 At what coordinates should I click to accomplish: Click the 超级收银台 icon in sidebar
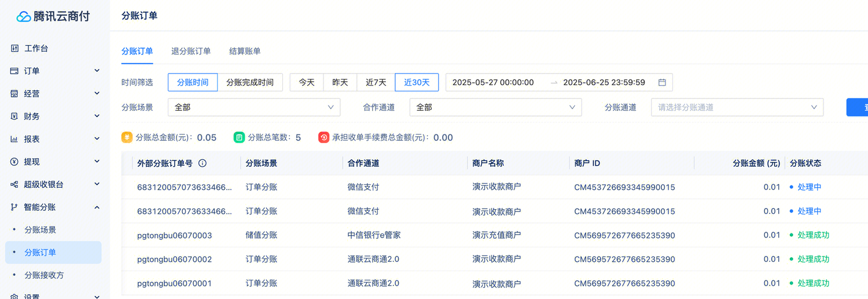15,184
